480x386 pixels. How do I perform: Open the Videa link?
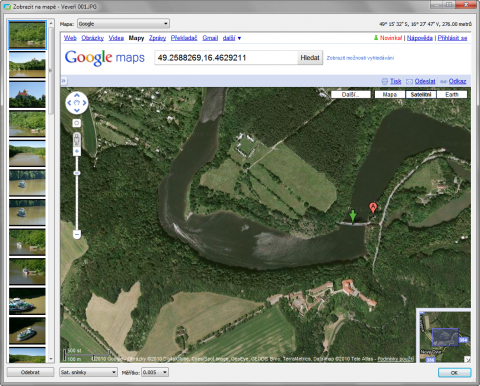(x=116, y=38)
